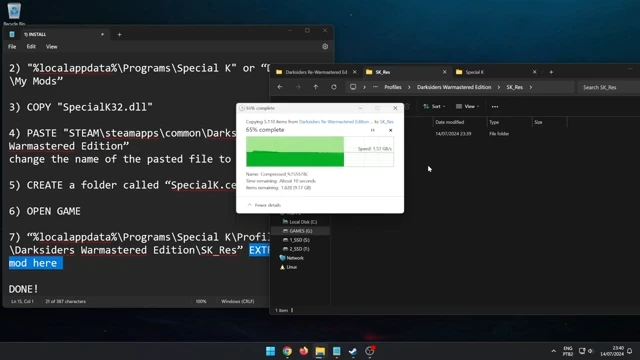The width and height of the screenshot is (640, 360).
Task: Open the See more options ellipsis
Action: click(x=495, y=107)
